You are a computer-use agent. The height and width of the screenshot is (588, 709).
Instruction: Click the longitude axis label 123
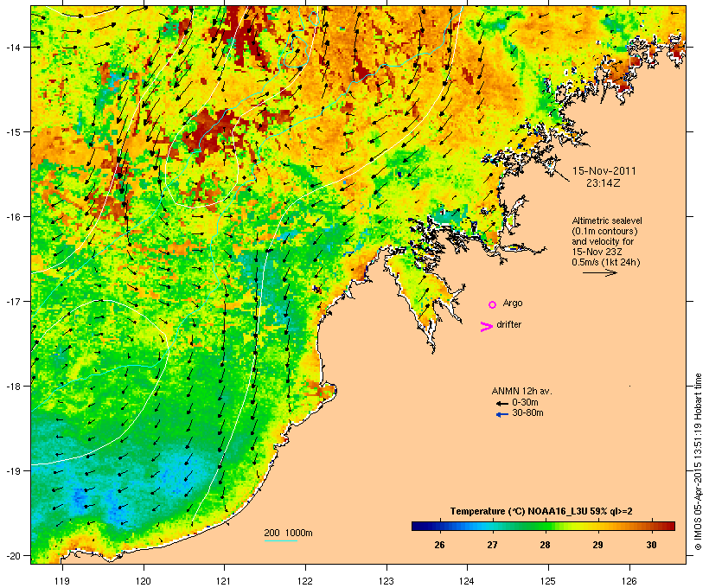(x=386, y=581)
